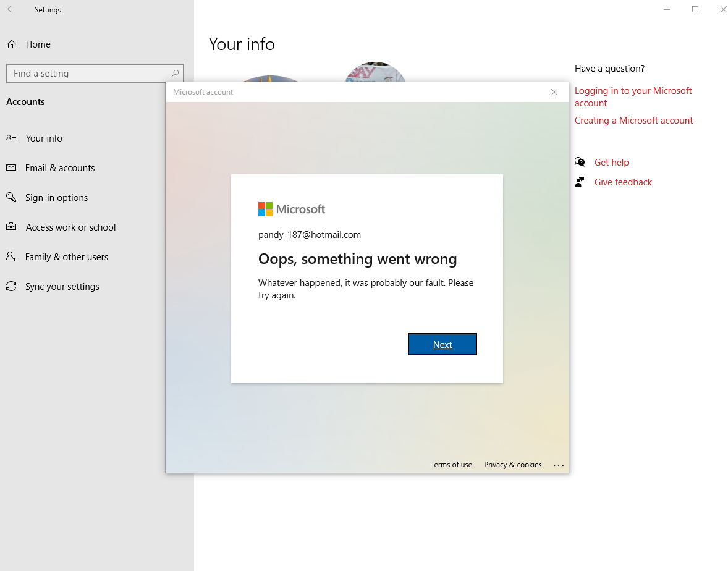
Task: Select the Settings title bar label
Action: [x=48, y=9]
